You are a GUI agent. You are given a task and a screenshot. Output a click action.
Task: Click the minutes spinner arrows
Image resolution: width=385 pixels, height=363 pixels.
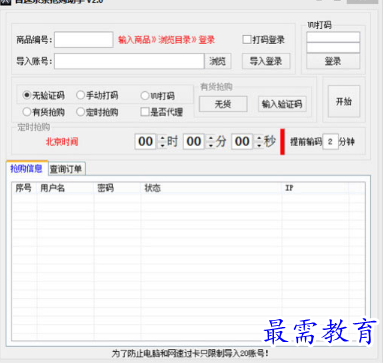210,142
